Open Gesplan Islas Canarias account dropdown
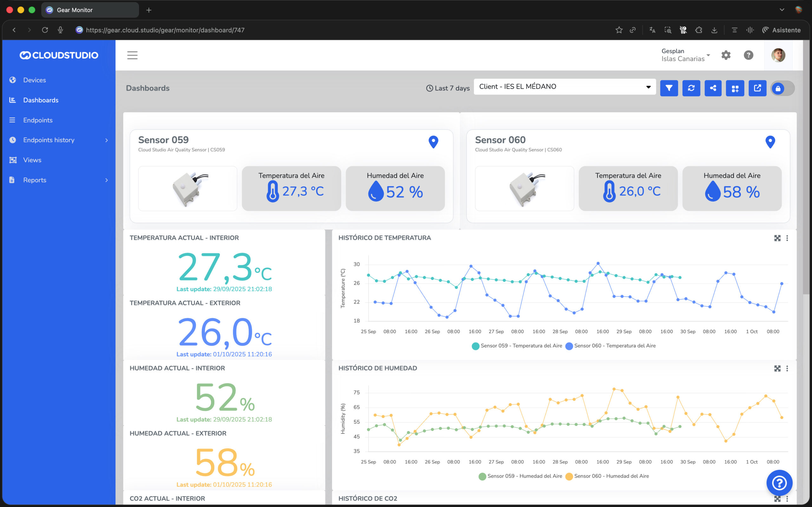 (x=686, y=55)
